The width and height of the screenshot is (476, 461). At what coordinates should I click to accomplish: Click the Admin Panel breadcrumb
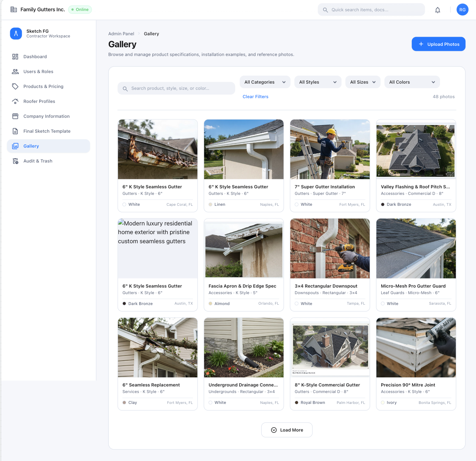(121, 34)
